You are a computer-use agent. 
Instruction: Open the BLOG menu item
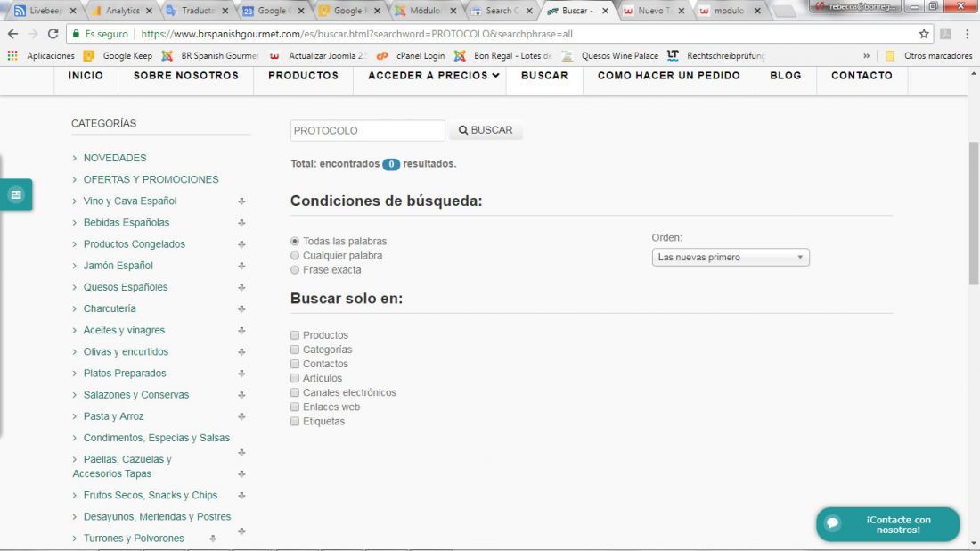pos(786,76)
